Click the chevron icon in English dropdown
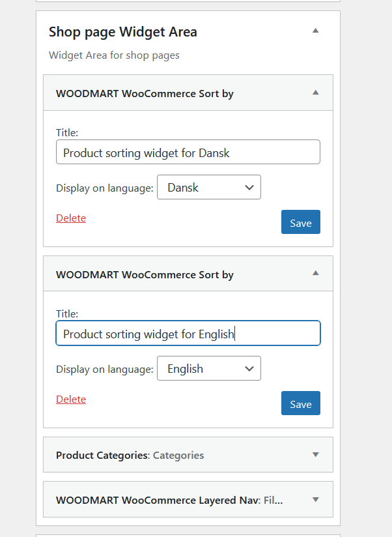 249,369
